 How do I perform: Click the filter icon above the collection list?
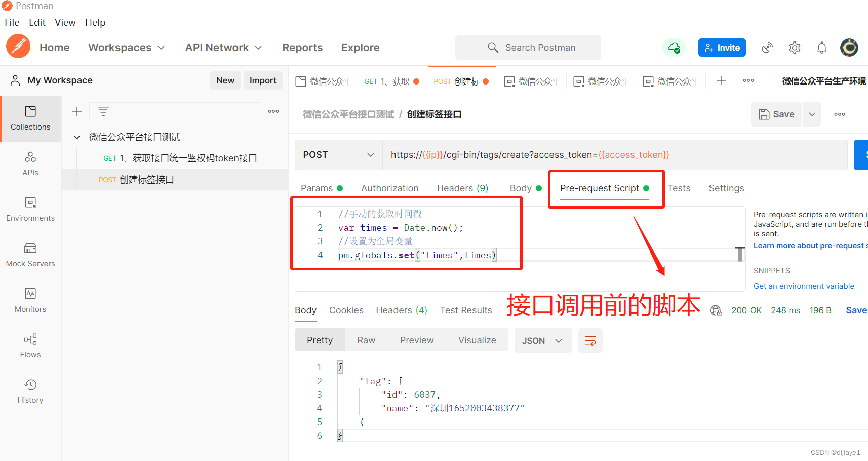pyautogui.click(x=103, y=111)
